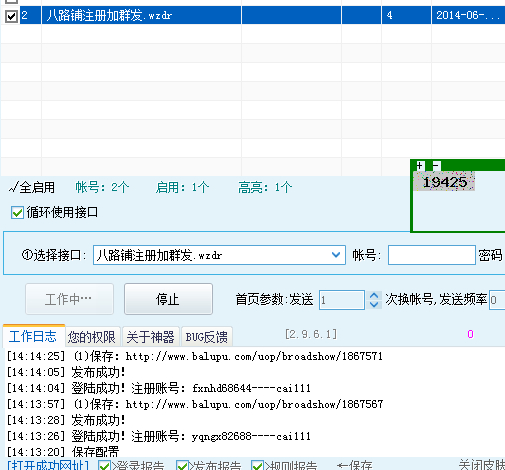
Task: Click the 打开成功网址 link
Action: pyautogui.click(x=48, y=465)
